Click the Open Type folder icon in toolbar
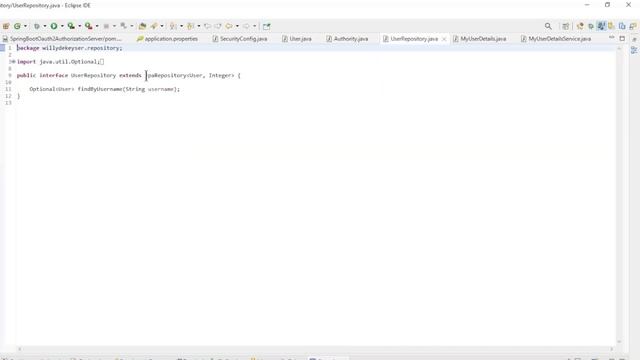The height and width of the screenshot is (360, 640). (x=142, y=26)
